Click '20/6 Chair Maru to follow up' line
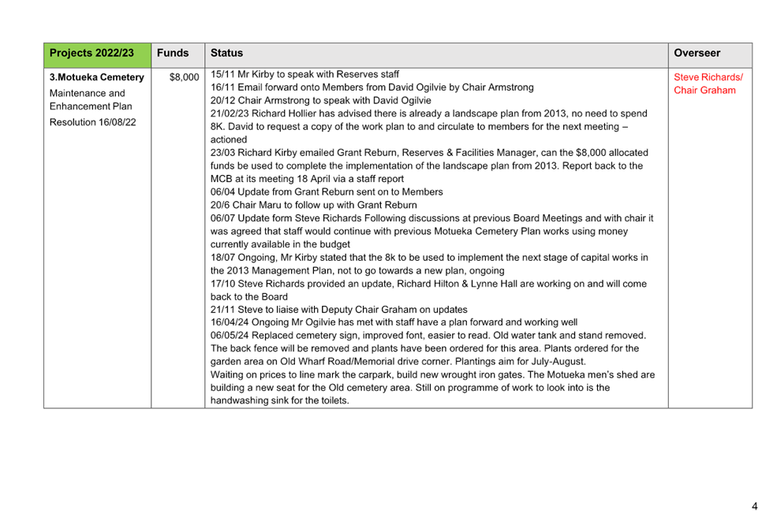 (x=314, y=205)
